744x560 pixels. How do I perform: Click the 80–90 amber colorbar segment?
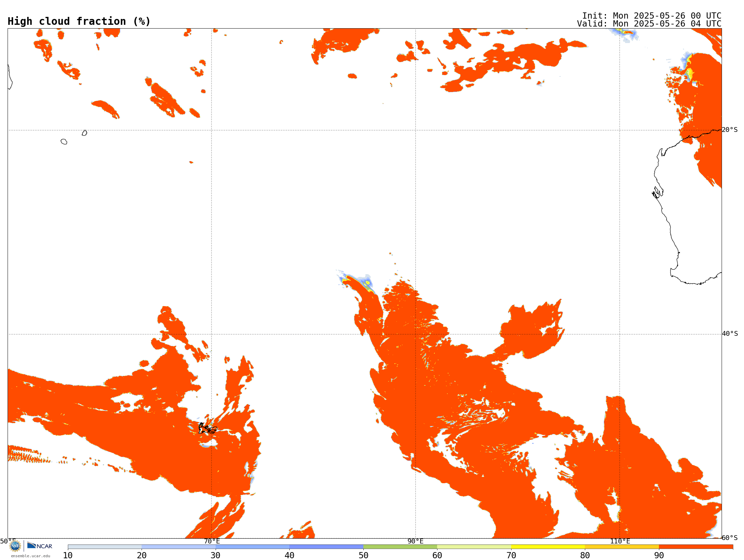click(622, 547)
